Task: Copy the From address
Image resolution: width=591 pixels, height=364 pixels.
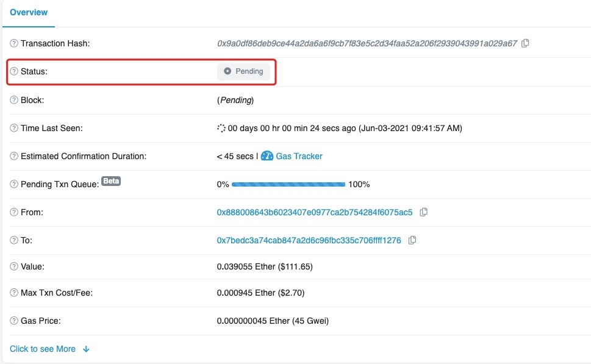Action: click(424, 212)
